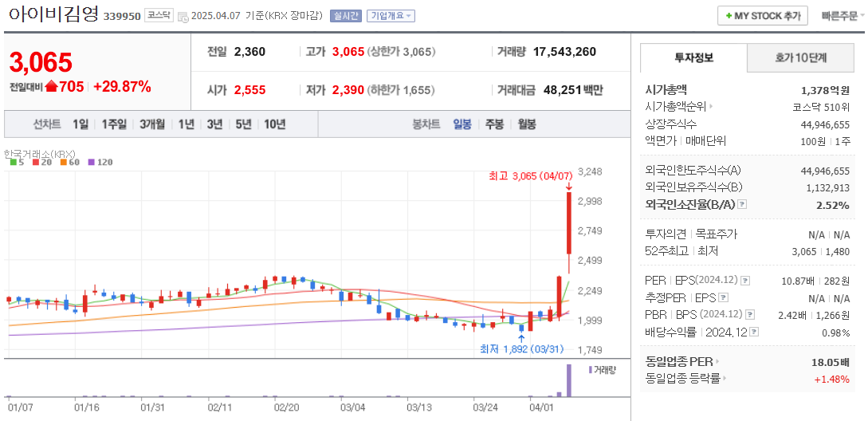Click the 코스닥 market badge
The height and width of the screenshot is (421, 868).
tap(159, 15)
